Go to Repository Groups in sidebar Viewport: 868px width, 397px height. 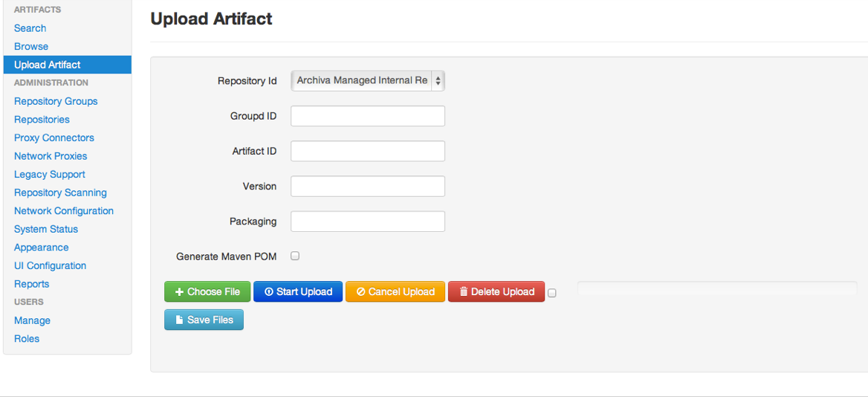click(56, 101)
